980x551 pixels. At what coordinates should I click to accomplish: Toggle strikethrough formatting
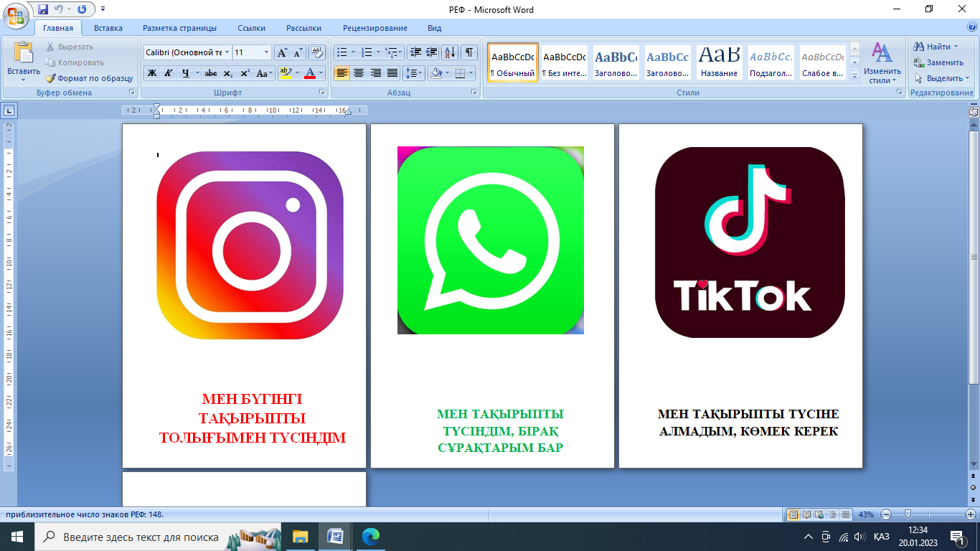pos(211,73)
